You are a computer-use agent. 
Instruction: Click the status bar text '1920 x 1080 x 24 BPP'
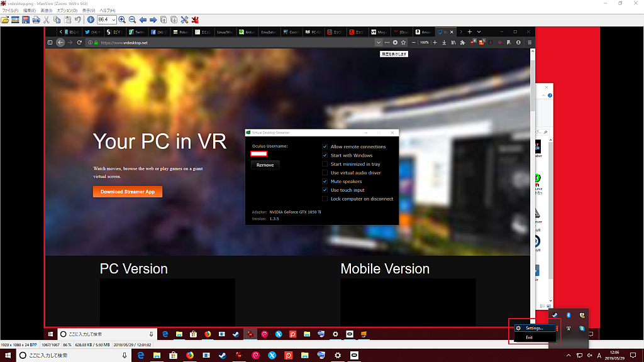tap(19, 345)
